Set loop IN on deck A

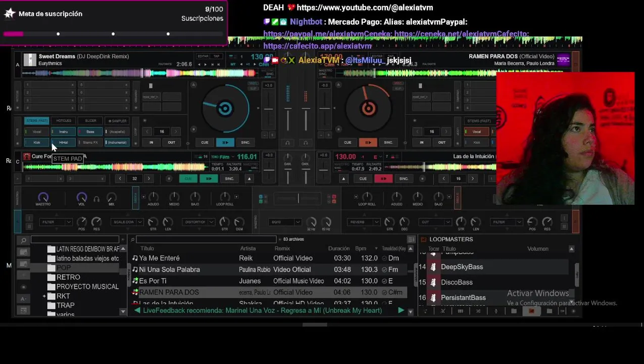click(151, 143)
